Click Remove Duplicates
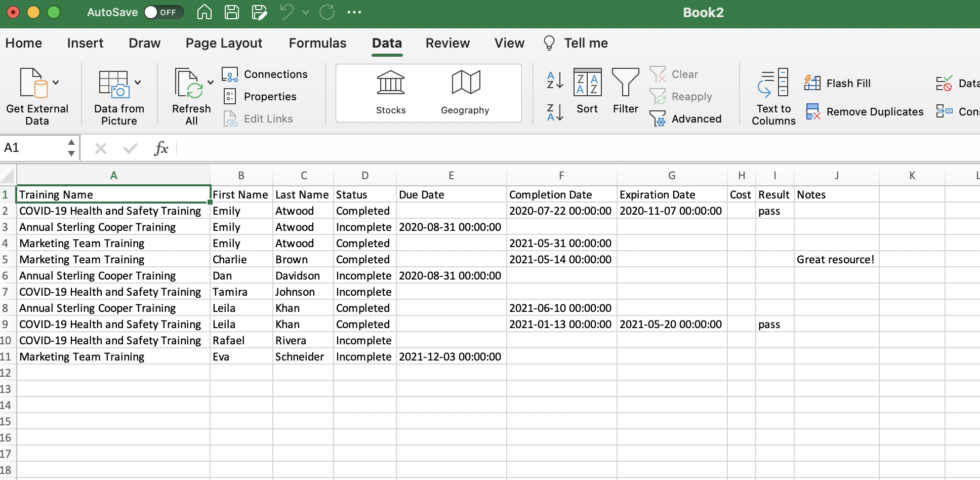The width and height of the screenshot is (980, 480). tap(865, 112)
